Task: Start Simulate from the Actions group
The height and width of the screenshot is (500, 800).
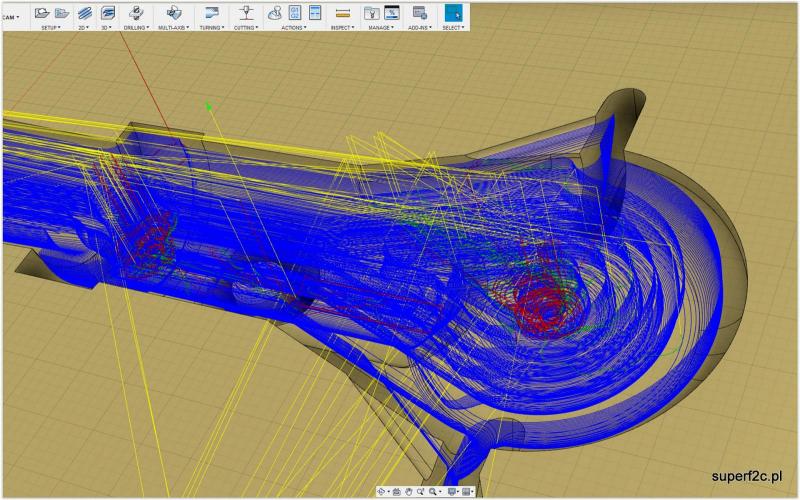Action: click(x=274, y=13)
